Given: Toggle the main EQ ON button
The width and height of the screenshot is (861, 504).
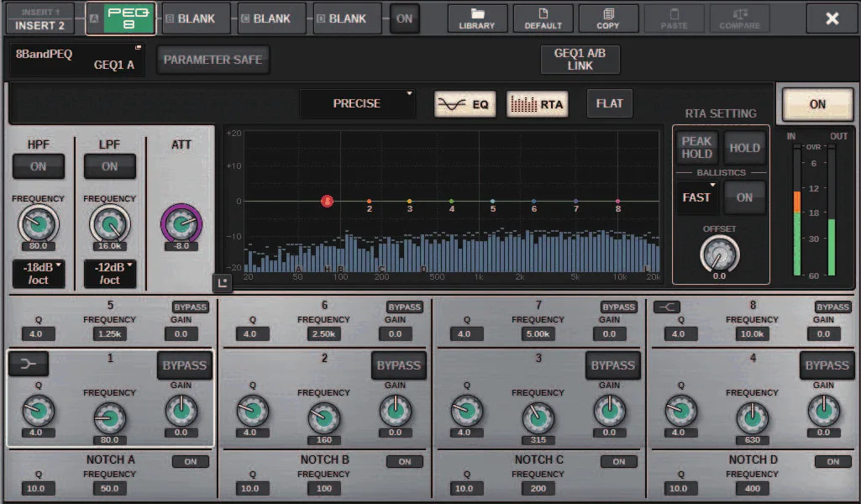Looking at the screenshot, I should click(x=817, y=104).
